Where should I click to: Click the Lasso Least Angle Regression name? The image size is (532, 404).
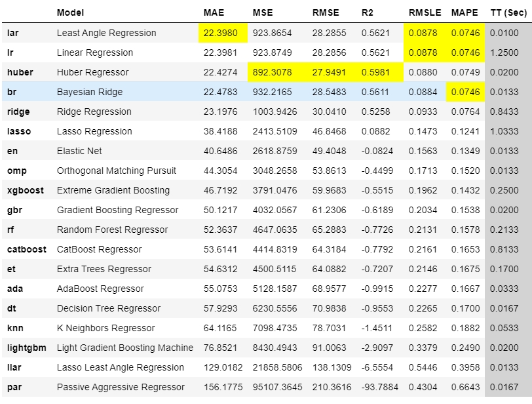[120, 367]
